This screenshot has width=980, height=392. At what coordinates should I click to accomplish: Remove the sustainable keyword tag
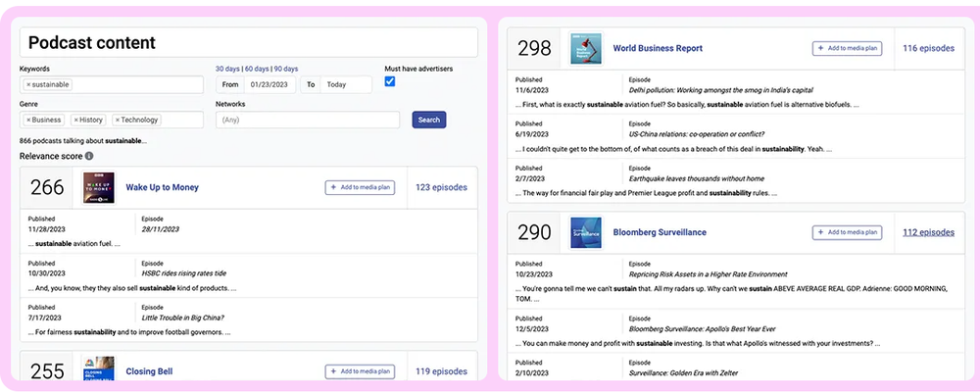(x=28, y=85)
